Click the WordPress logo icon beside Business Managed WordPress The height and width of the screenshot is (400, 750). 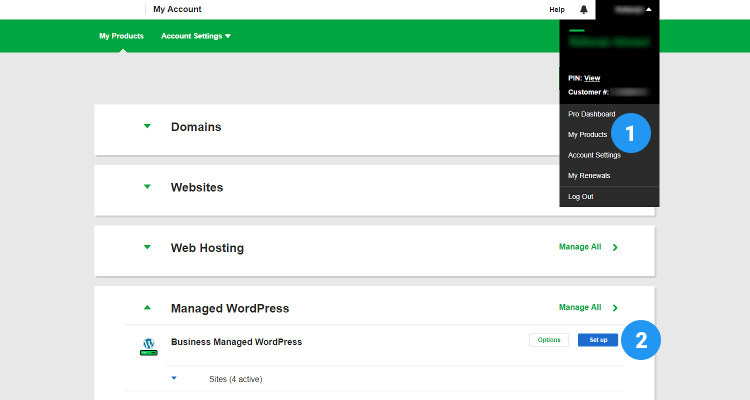(149, 346)
